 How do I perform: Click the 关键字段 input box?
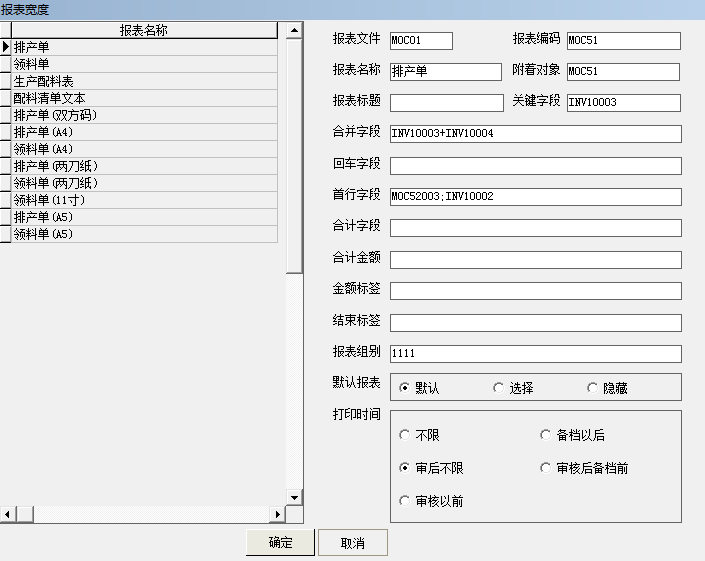(623, 103)
